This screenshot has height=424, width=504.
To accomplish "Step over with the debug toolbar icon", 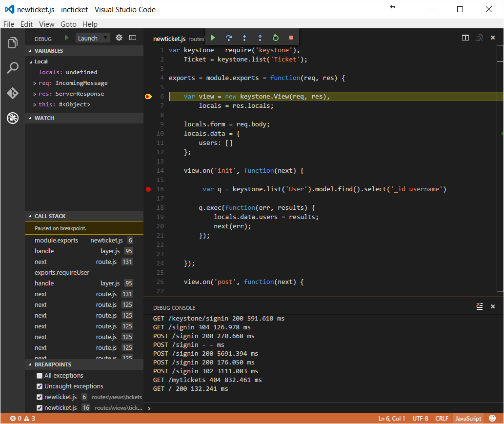I will (x=228, y=38).
